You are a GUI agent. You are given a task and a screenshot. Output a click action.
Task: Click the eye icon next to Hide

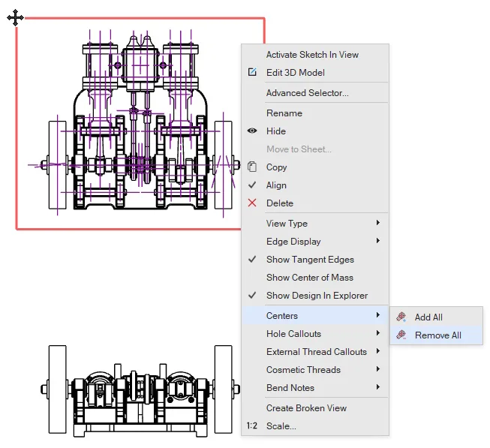252,131
